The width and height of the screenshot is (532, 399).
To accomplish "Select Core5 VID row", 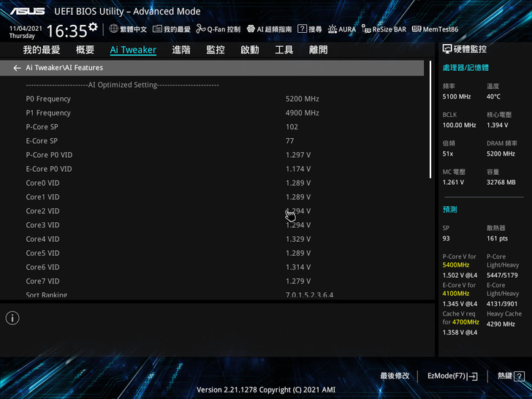I will point(212,253).
